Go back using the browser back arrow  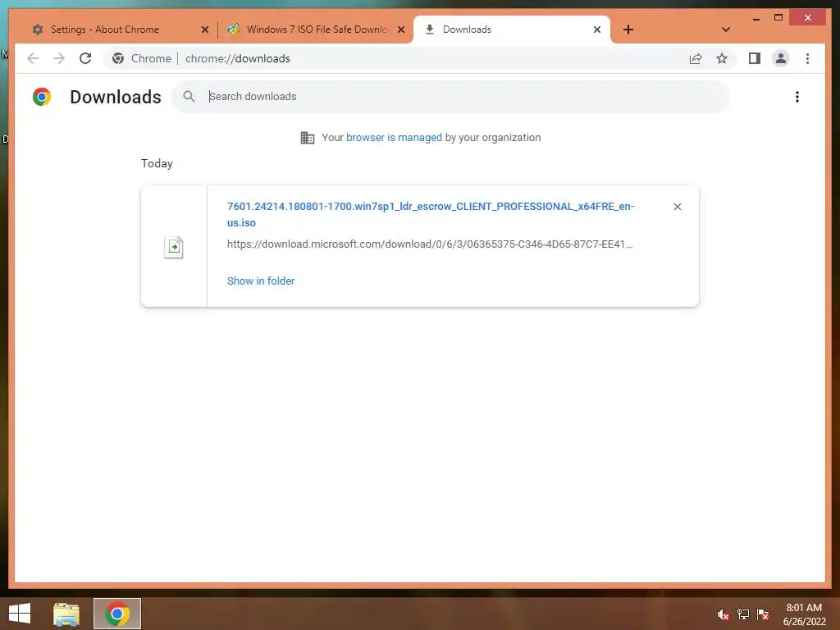tap(33, 58)
